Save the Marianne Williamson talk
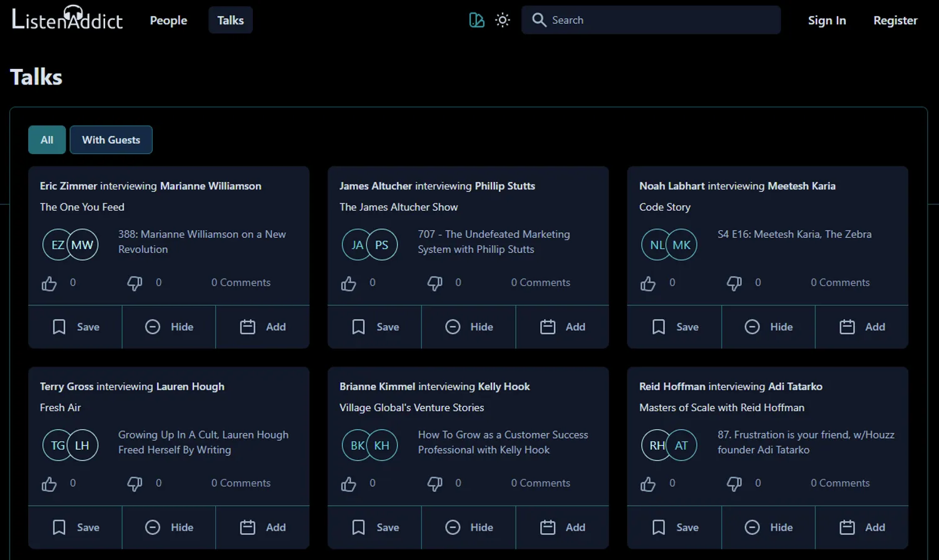 [x=75, y=327]
